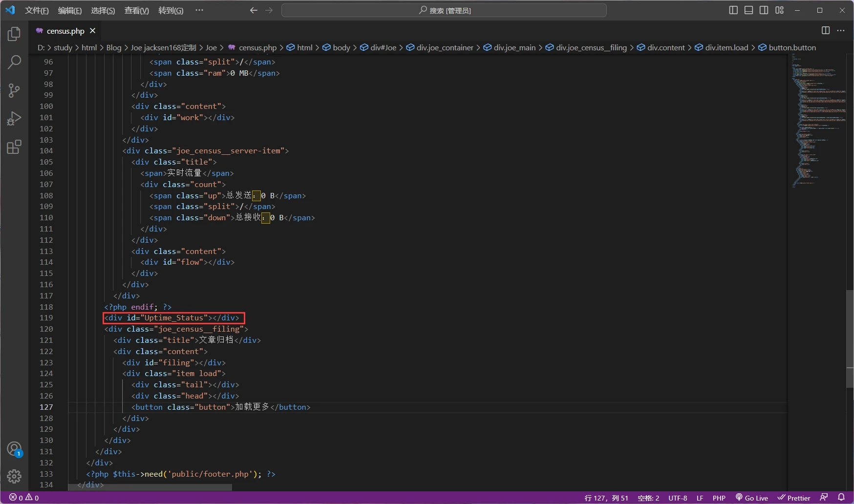Click the 实时流量 span line
Viewport: 854px width, 504px height.
click(x=187, y=173)
